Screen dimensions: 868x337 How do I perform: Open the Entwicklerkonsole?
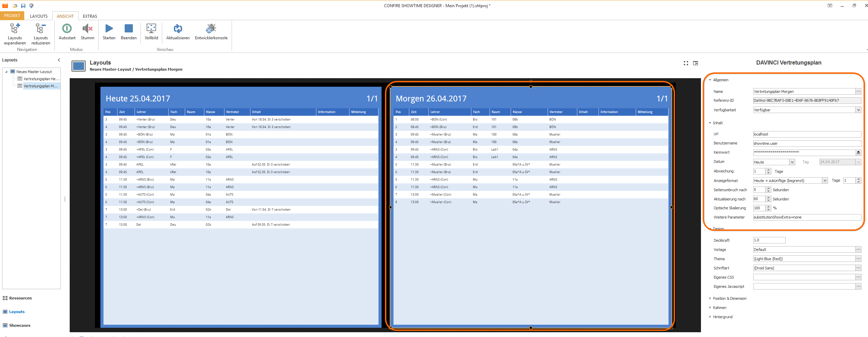click(x=211, y=32)
